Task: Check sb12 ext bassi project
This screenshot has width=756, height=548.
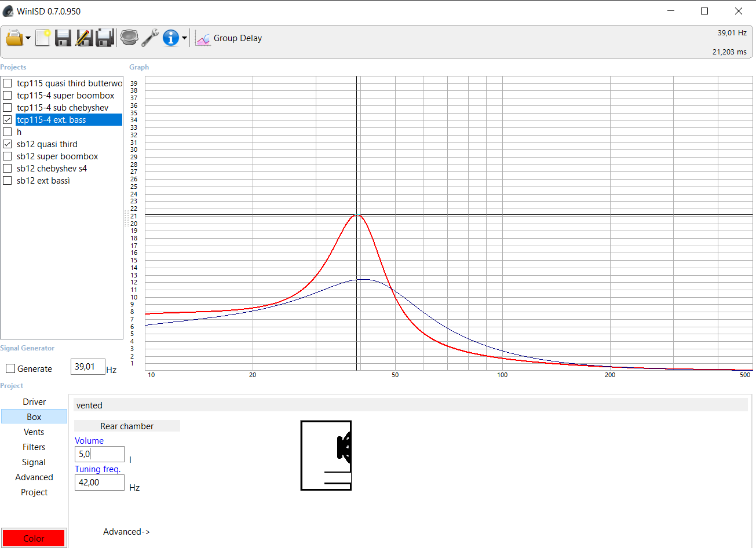Action: click(8, 181)
